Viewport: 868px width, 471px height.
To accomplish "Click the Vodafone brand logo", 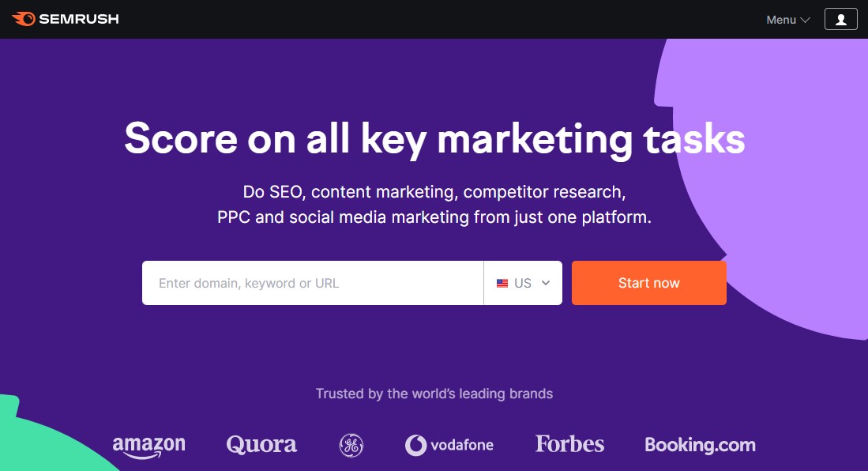I will click(449, 445).
